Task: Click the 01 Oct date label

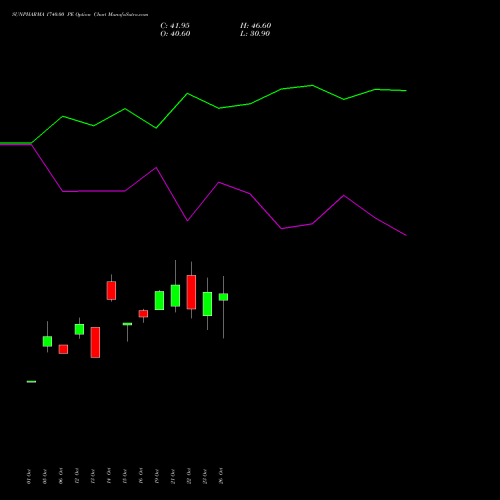Action: tap(29, 477)
